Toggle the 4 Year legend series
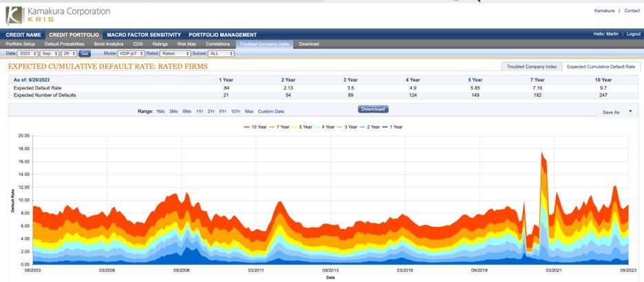The height and width of the screenshot is (282, 644). pos(325,127)
